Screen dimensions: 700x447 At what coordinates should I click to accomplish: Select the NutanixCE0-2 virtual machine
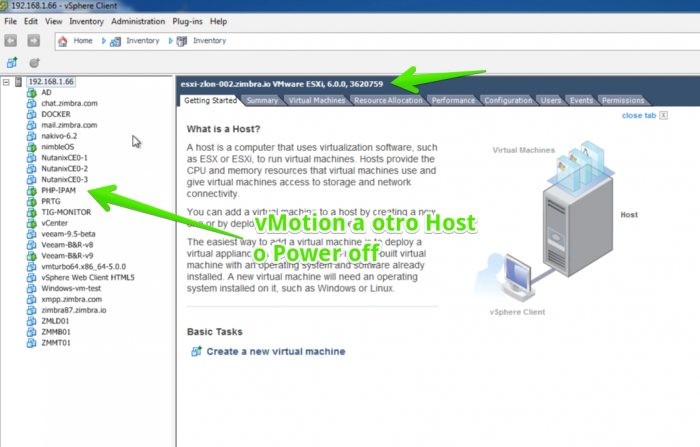click(x=64, y=169)
